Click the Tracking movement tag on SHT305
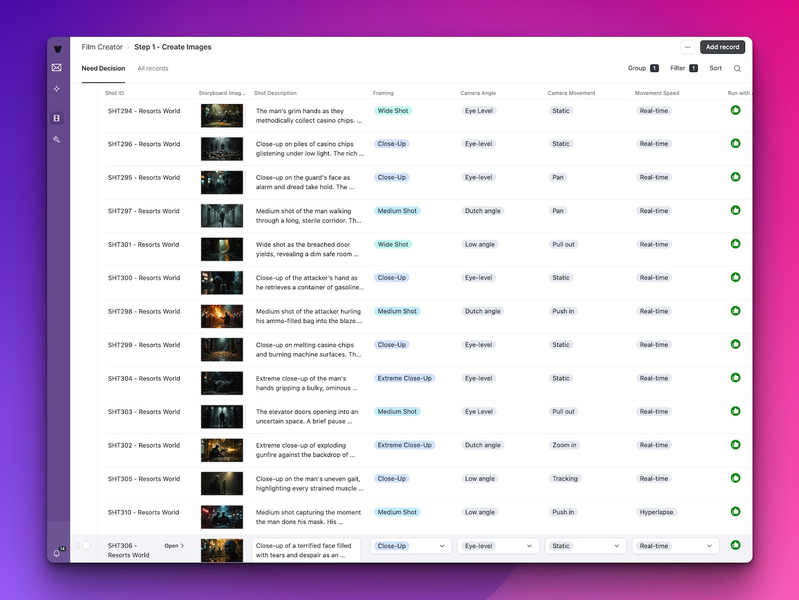Screen dimensions: 799x600 click(x=565, y=479)
